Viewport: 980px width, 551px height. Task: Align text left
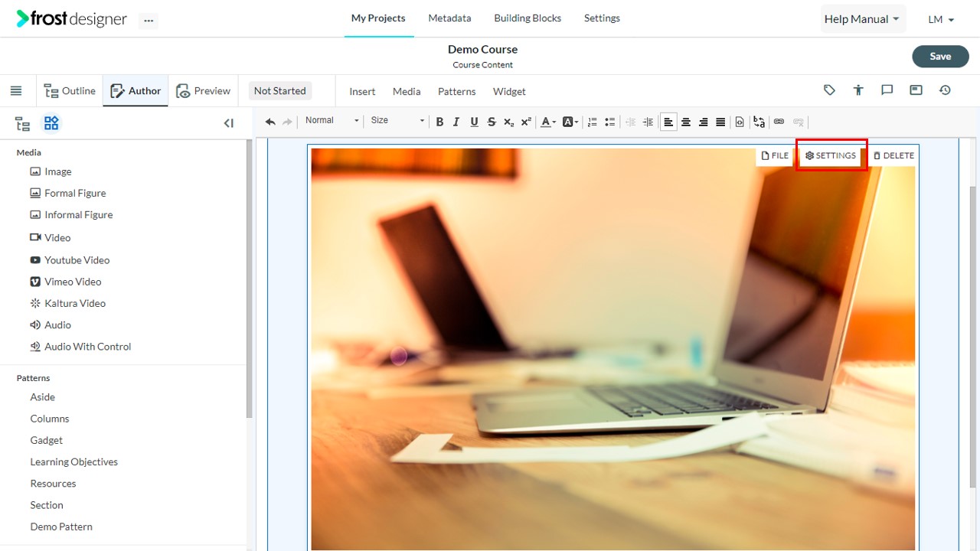(x=668, y=122)
